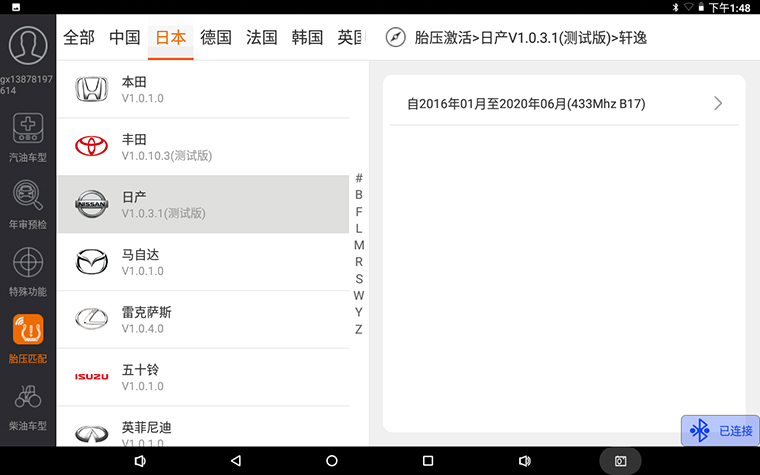
Task: Switch to the 中国 tab
Action: pos(125,37)
